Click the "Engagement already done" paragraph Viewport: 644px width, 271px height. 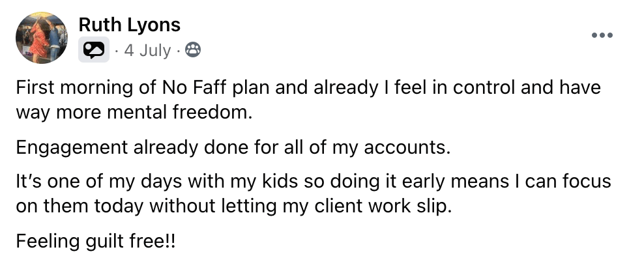233,147
